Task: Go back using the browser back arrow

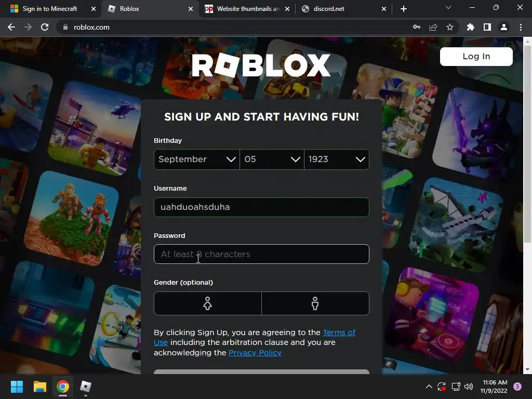Action: 11,27
